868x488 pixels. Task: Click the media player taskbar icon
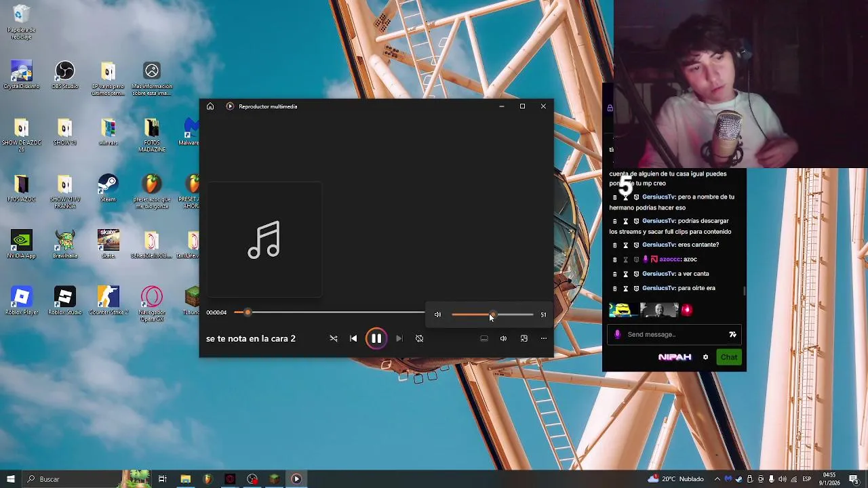click(296, 479)
